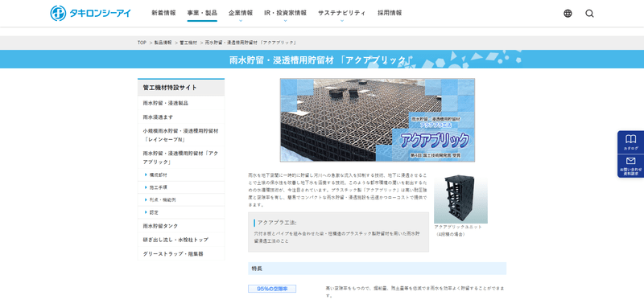The height and width of the screenshot is (308, 644).
Task: Go to 管工機材 in the breadcrumb
Action: pyautogui.click(x=188, y=43)
